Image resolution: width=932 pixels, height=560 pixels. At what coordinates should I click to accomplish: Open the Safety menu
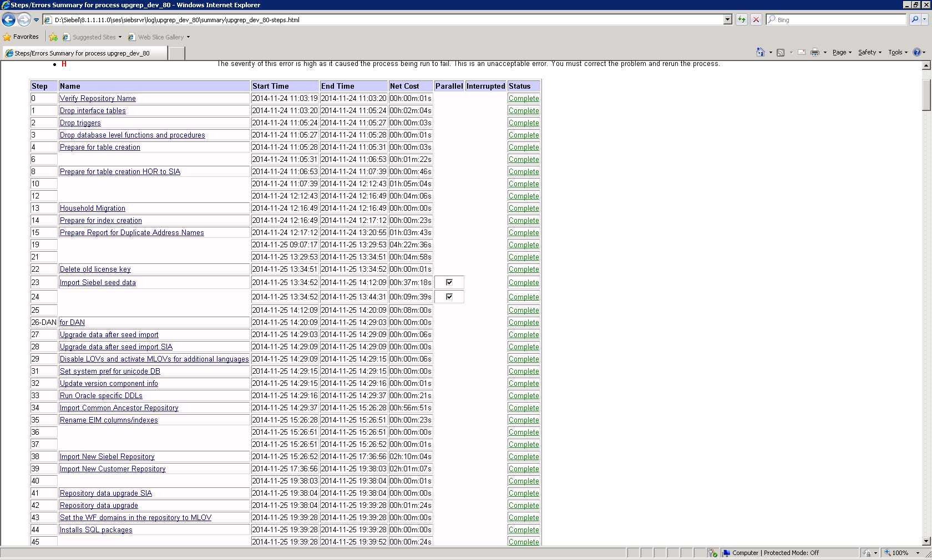[x=869, y=52]
